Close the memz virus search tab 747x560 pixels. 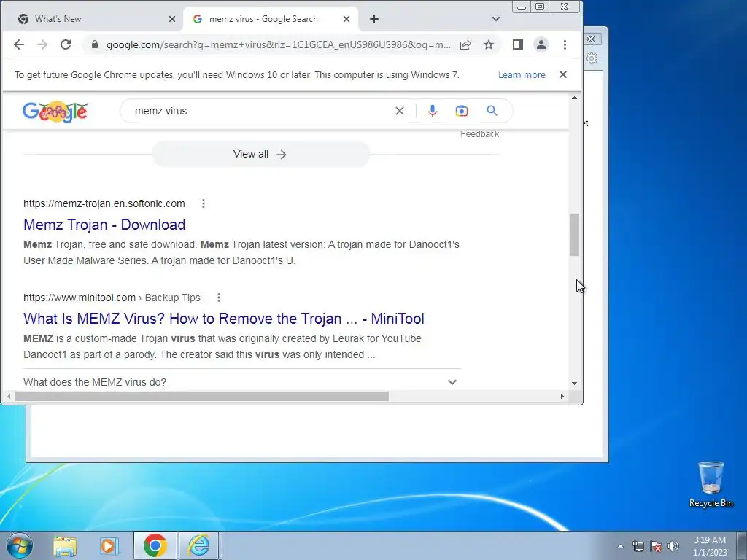point(347,19)
